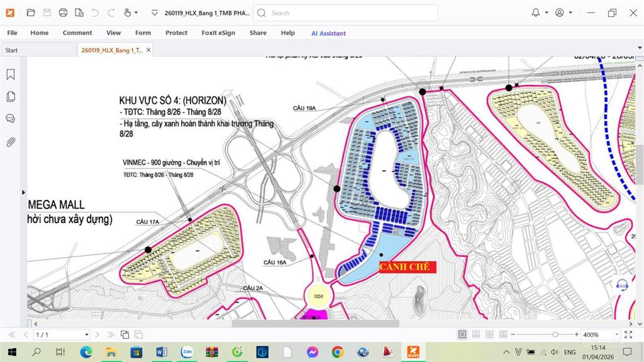Go to the last page
644x362 pixels.
tap(111, 334)
